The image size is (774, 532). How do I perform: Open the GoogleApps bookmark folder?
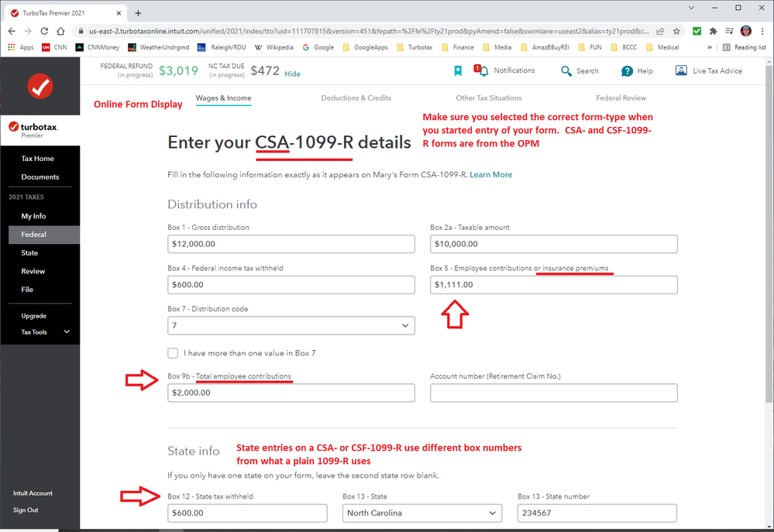coord(365,47)
